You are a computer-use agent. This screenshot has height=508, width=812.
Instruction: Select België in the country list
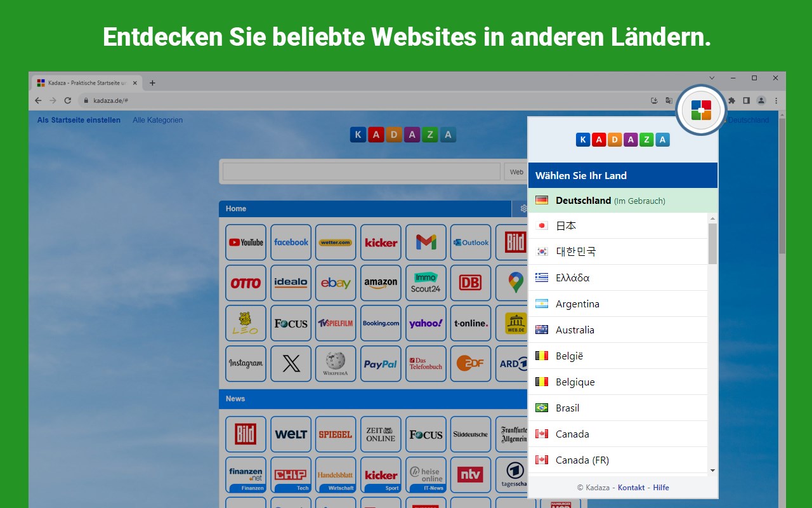click(x=618, y=356)
